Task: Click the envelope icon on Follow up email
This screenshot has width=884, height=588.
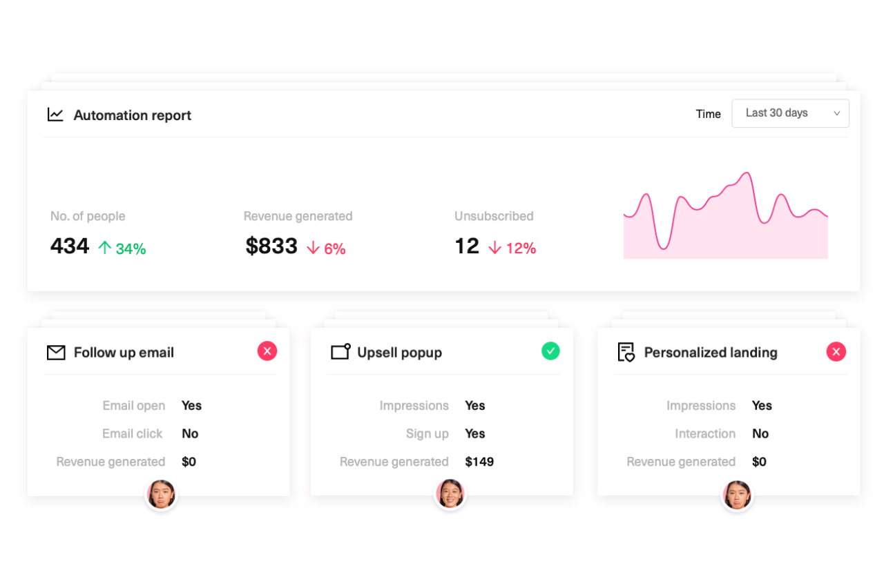Action: coord(56,353)
